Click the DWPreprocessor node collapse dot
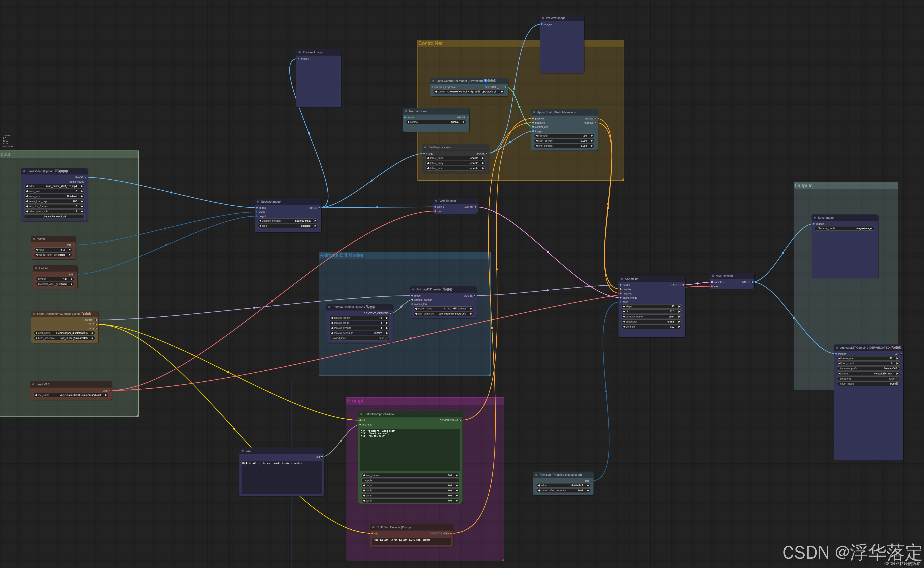Viewport: 924px width, 568px height. 425,147
